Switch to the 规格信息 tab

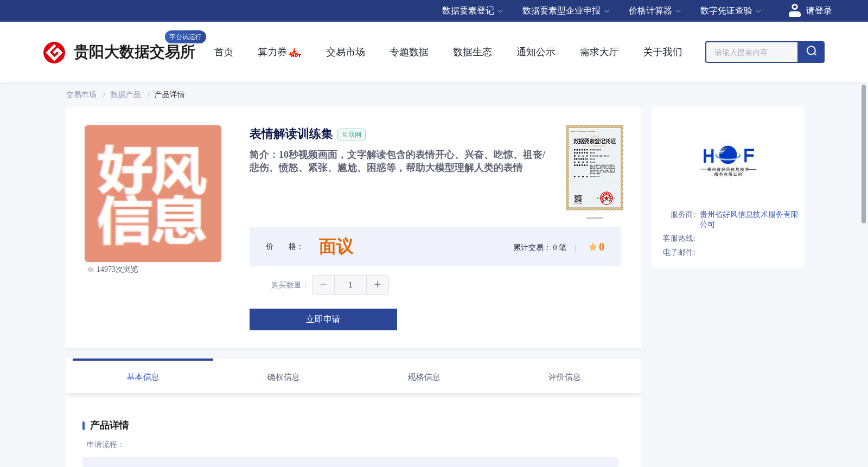(424, 377)
